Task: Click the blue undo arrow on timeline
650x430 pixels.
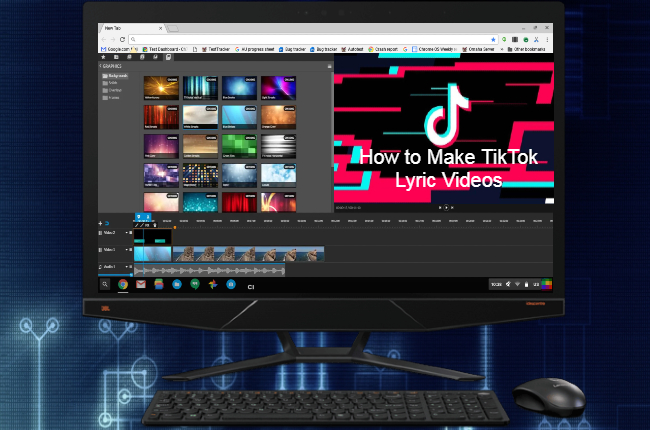Action: pyautogui.click(x=107, y=223)
